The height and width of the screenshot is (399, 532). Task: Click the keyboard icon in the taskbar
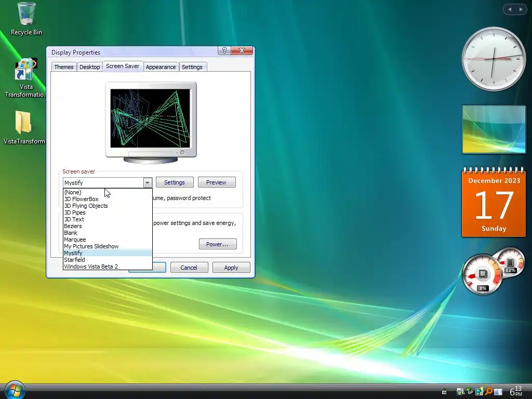(444, 392)
